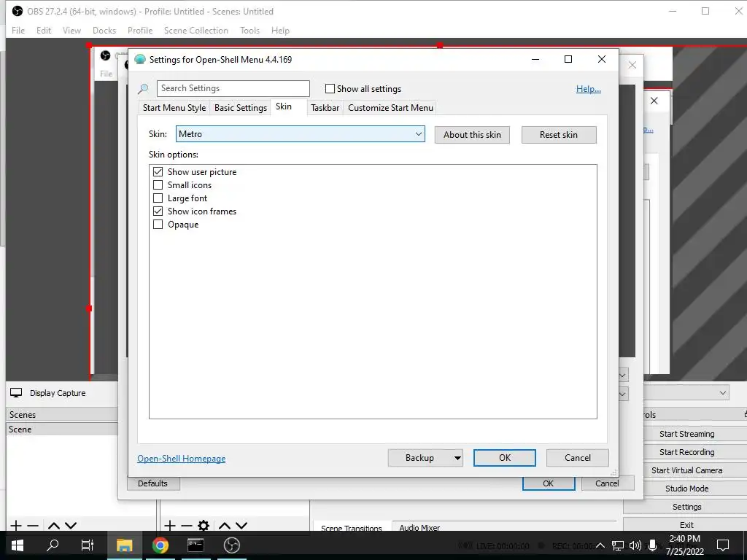This screenshot has width=747, height=560.
Task: Select the Scene row in Scenes list
Action: click(x=62, y=429)
